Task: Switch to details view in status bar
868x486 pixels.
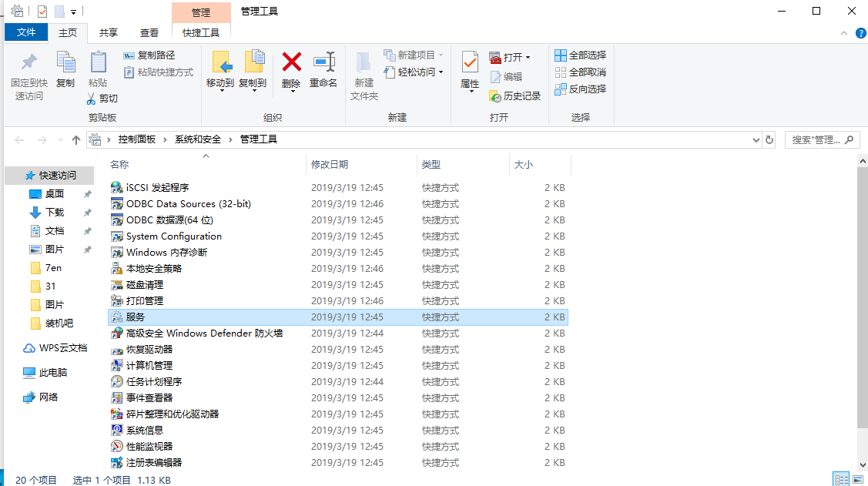Action: 842,479
